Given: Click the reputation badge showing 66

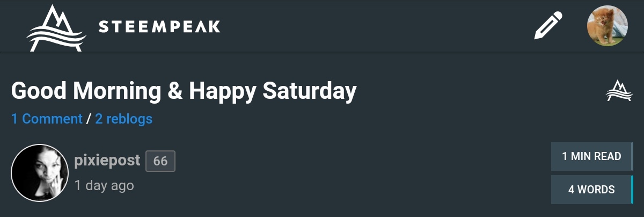Looking at the screenshot, I should 160,161.
